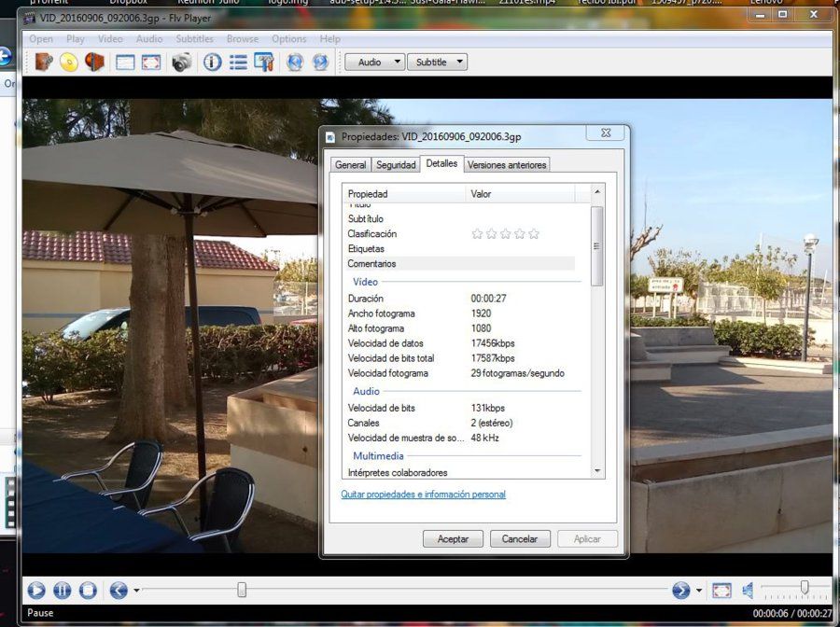Mute audio using speaker icon
840x627 pixels.
pos(748,591)
